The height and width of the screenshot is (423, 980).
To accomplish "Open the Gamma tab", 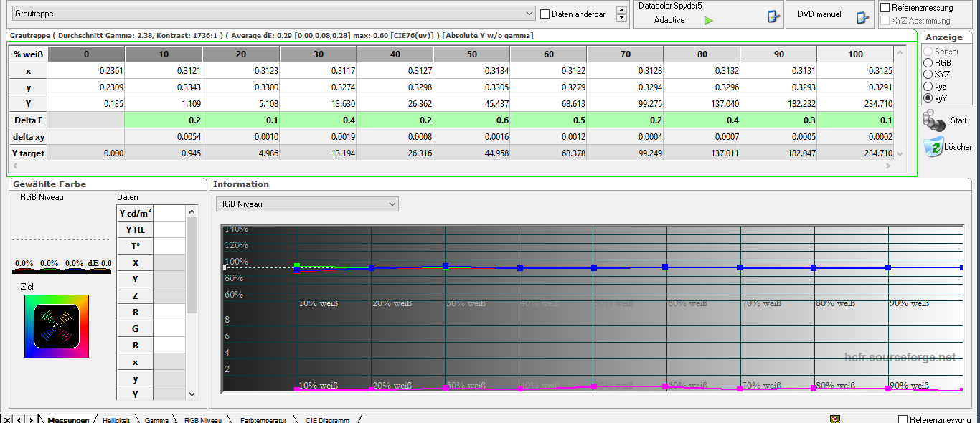I will click(x=156, y=419).
